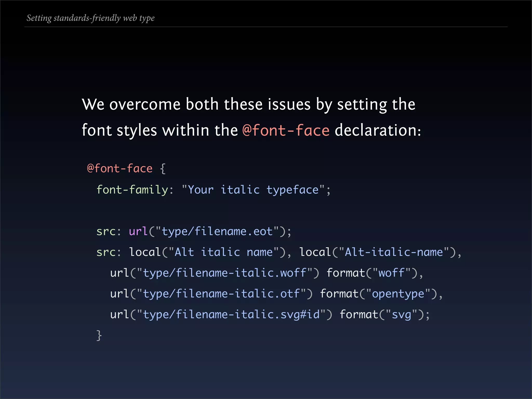532x399 pixels.
Task: Click the words "font styles within the"
Action: (x=160, y=130)
